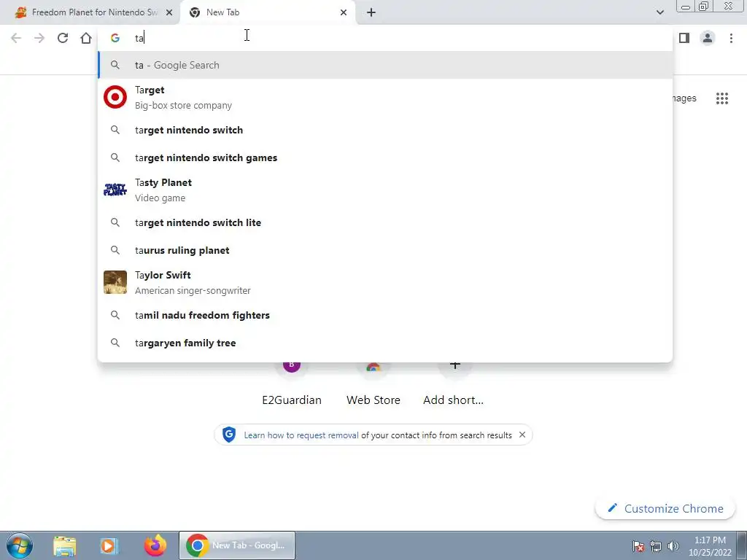Screen dimensions: 747x560
Task: Switch to Freedom Planet for Nintendo tab
Action: [x=90, y=13]
